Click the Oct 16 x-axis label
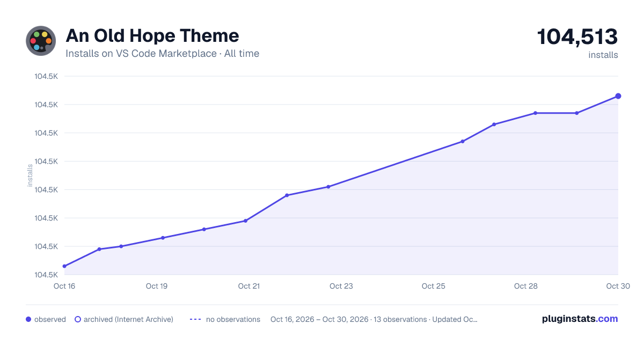The width and height of the screenshot is (644, 338). [64, 286]
